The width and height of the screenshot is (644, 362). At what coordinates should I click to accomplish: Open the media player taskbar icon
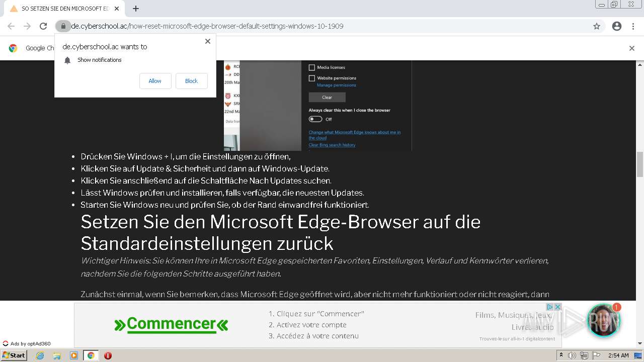pyautogui.click(x=74, y=355)
